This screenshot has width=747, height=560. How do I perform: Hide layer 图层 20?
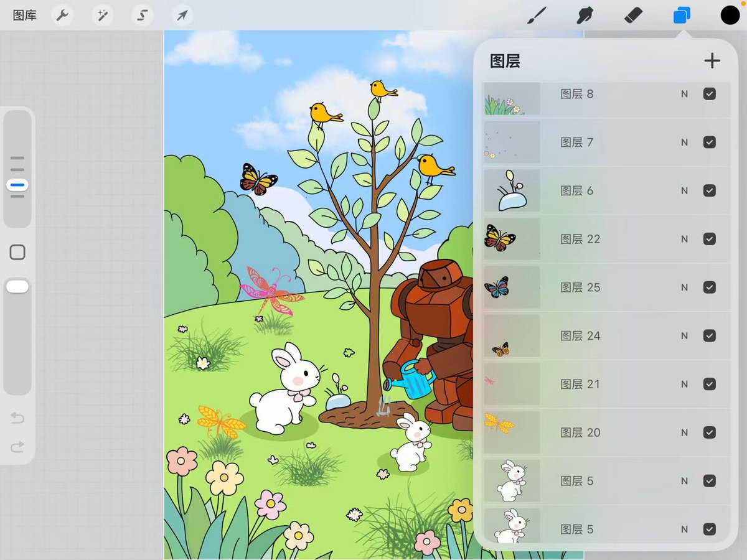(x=709, y=432)
